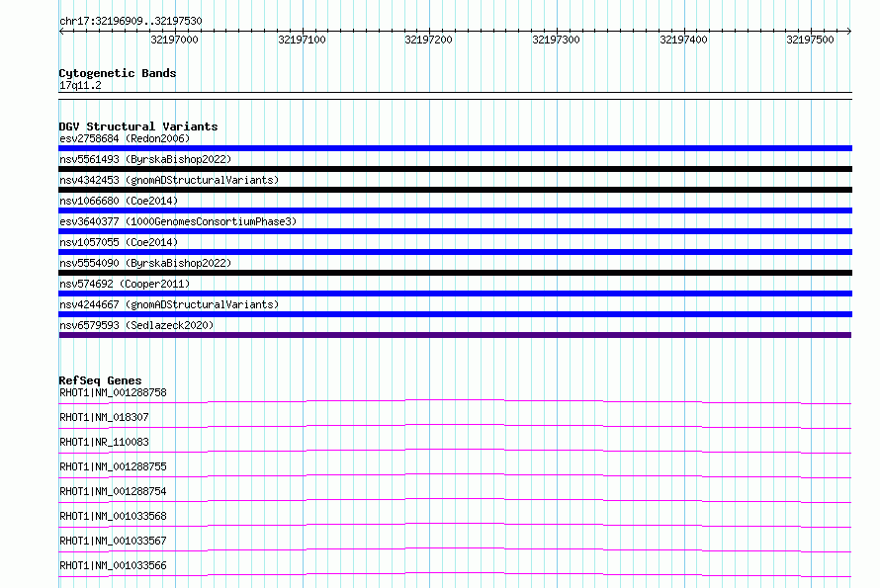The height and width of the screenshot is (588, 880).
Task: Click magenta line under RHOT1|NM_001288758
Action: (455, 402)
